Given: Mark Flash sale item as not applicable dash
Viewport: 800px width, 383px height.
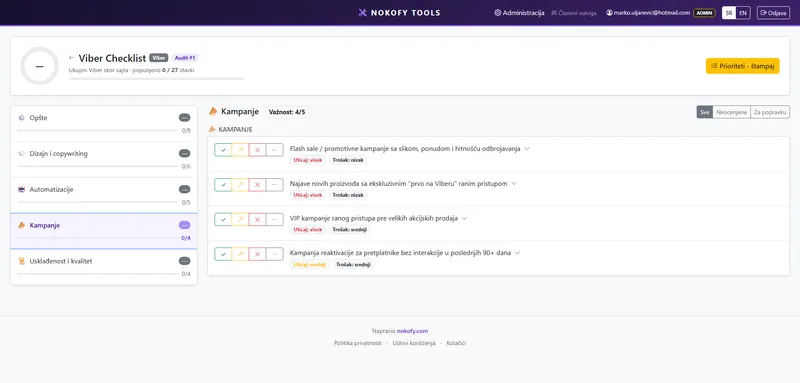Looking at the screenshot, I should coord(274,150).
